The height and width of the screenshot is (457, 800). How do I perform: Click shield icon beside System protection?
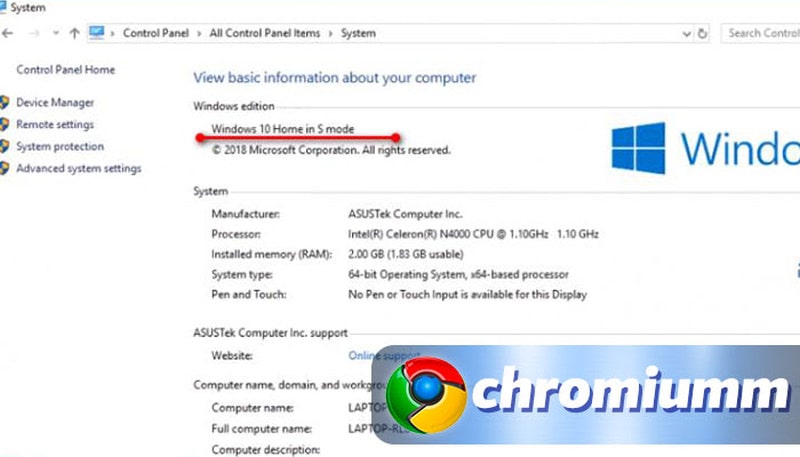pyautogui.click(x=5, y=146)
